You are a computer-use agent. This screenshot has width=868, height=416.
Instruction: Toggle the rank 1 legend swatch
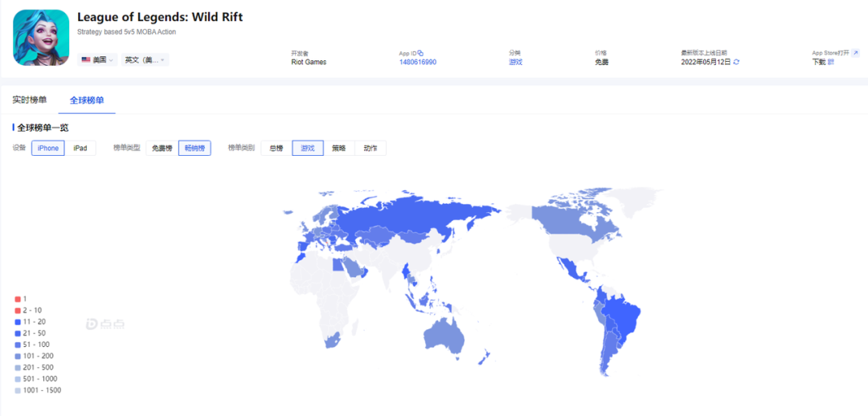18,299
